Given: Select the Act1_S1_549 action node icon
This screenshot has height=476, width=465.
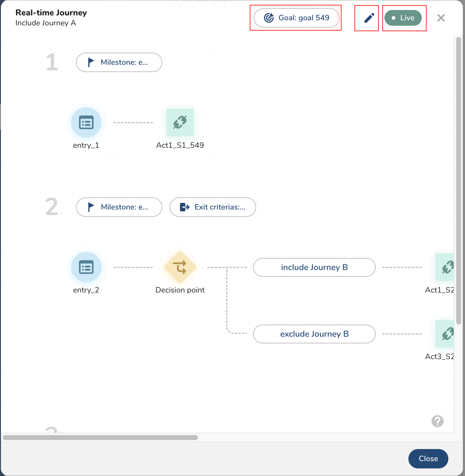Looking at the screenshot, I should click(x=180, y=123).
